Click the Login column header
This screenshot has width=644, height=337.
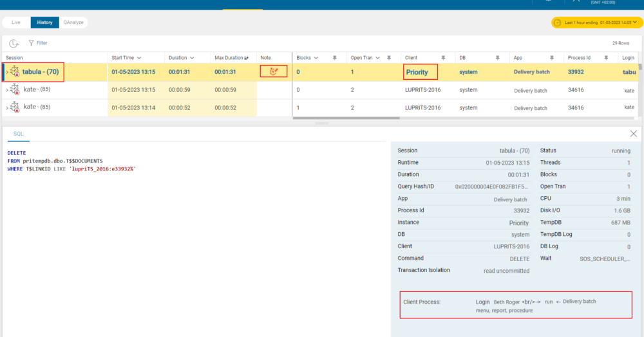pos(628,58)
